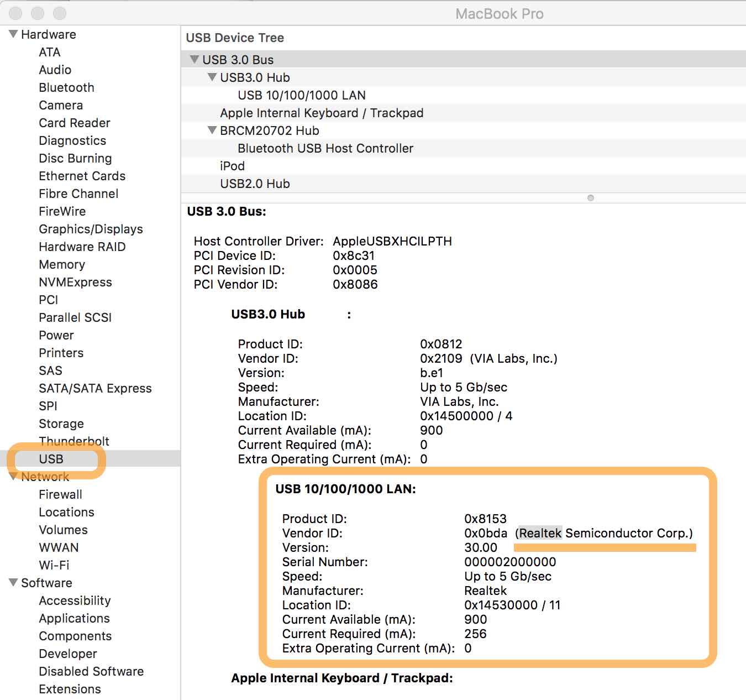Click the AppleUSBXHCILPTH driver value

392,241
